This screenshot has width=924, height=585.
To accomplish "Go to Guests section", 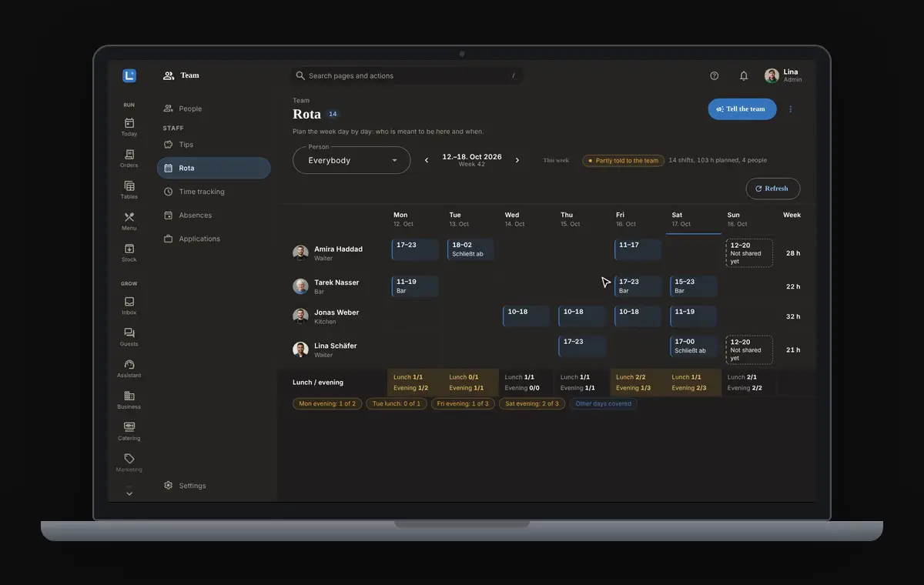I will 129,337.
